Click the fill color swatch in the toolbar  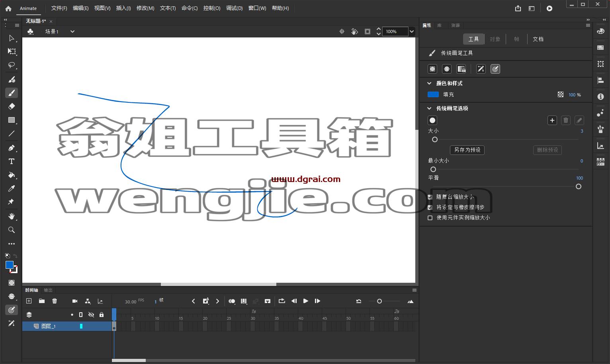(x=10, y=265)
